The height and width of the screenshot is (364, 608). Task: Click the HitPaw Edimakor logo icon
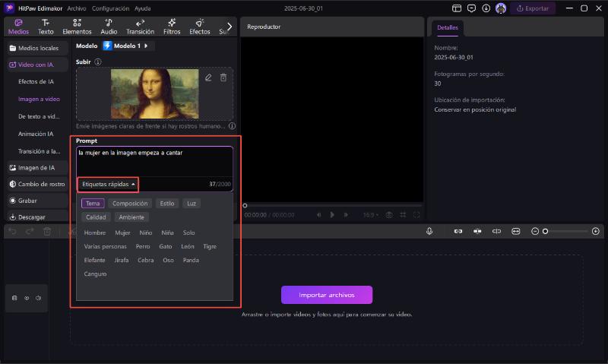pos(9,8)
